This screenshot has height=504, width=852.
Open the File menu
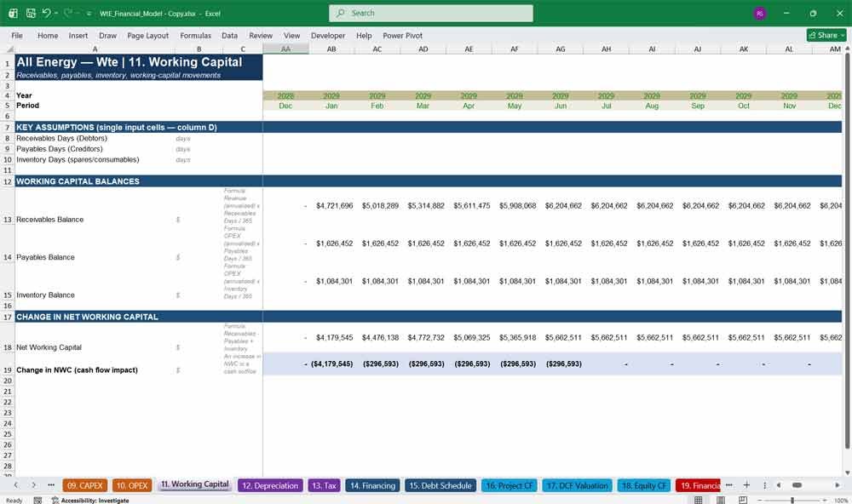(x=17, y=35)
